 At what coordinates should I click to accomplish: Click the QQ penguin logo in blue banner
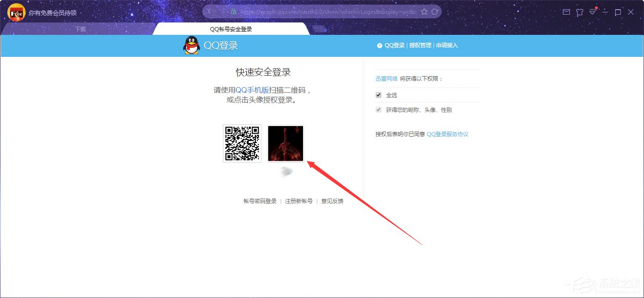point(190,45)
